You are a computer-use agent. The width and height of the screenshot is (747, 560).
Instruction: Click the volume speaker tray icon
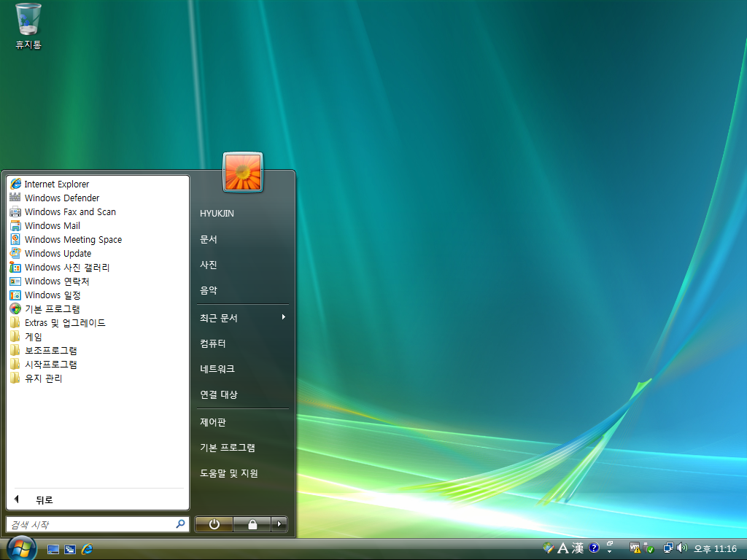(x=682, y=548)
